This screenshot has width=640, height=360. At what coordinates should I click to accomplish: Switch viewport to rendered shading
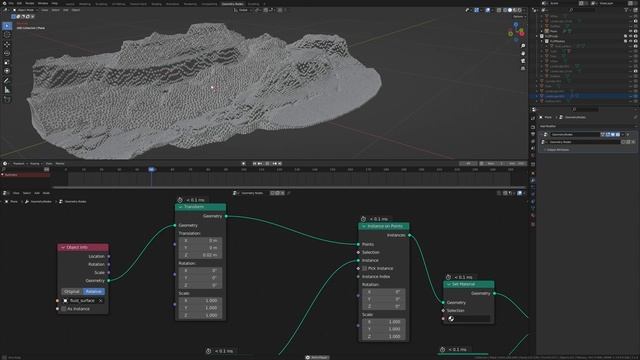[520, 10]
